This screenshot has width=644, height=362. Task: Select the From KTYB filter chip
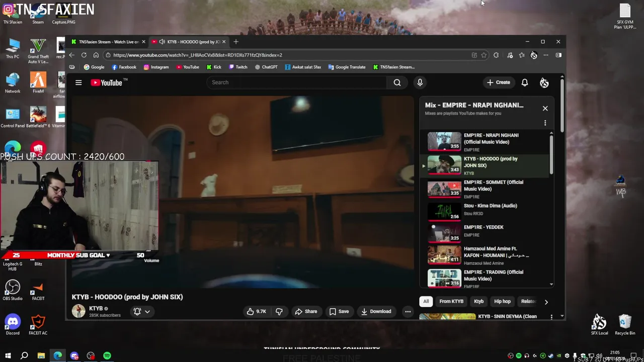tap(451, 301)
